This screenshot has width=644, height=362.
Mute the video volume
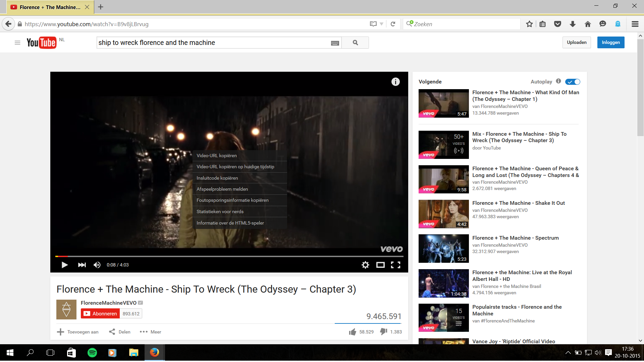(x=97, y=265)
